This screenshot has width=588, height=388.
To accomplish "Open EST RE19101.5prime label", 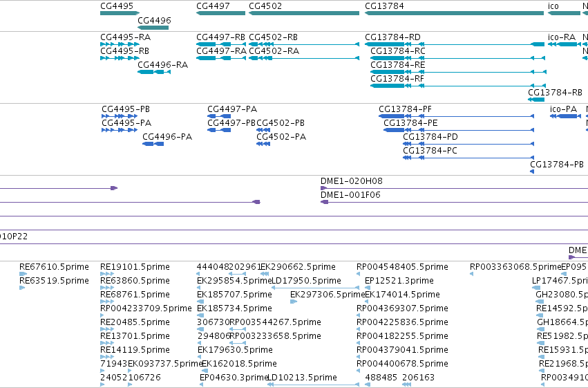I will 135,267.
